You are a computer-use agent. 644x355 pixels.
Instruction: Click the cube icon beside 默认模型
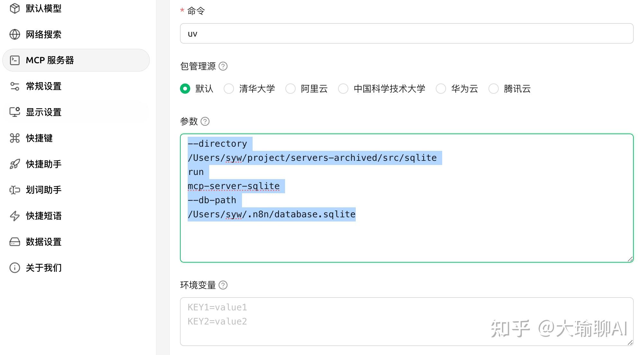coord(15,8)
